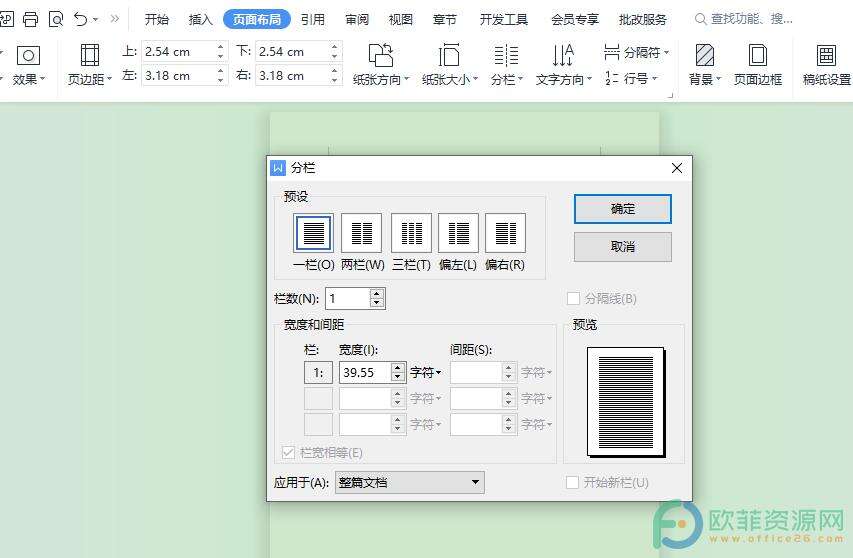Pick the 偏右 right-weighted column preset

coord(505,233)
